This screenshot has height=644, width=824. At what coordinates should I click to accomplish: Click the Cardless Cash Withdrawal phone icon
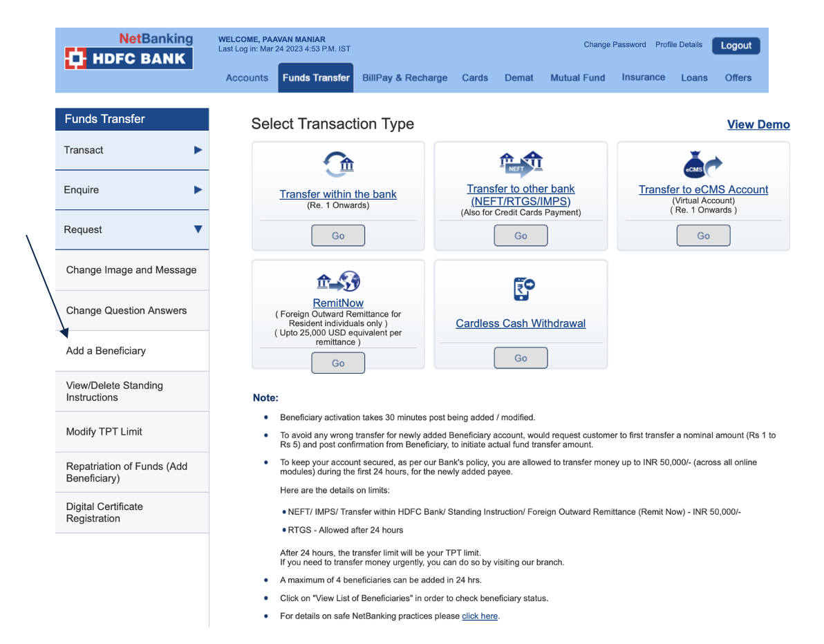[523, 289]
